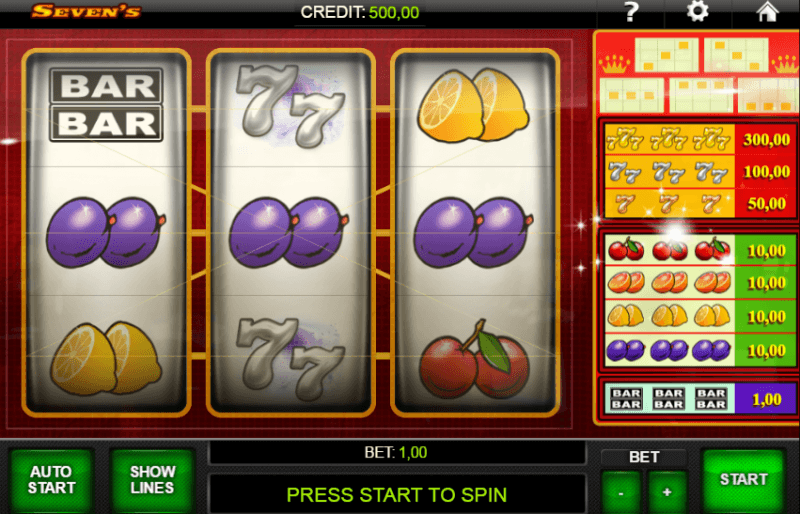Viewport: 800px width, 514px height.
Task: Open the settings gear icon
Action: [x=697, y=11]
